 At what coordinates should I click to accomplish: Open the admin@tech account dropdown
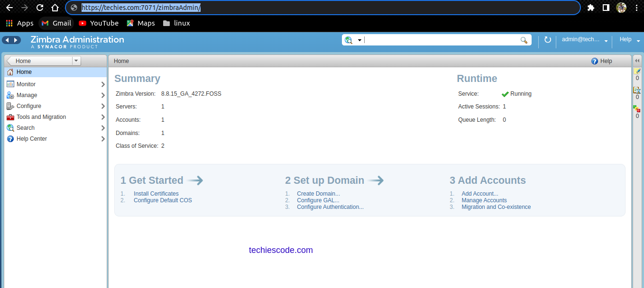584,40
